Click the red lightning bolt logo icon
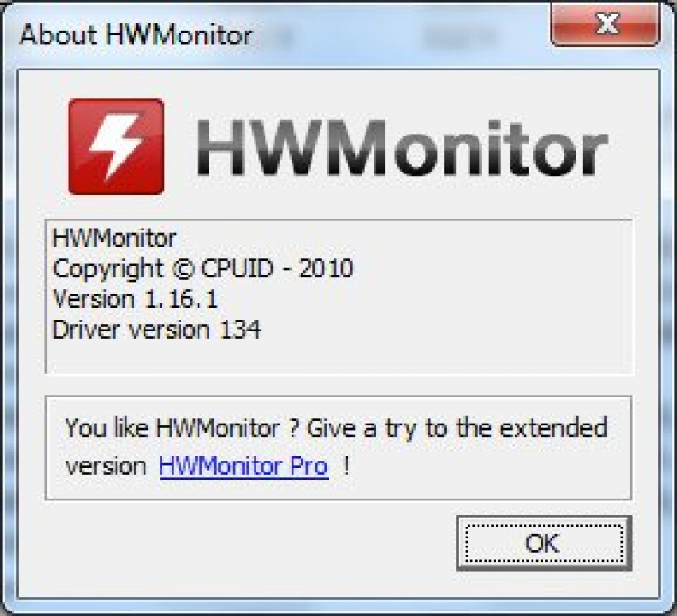This screenshot has width=677, height=616. click(x=116, y=147)
